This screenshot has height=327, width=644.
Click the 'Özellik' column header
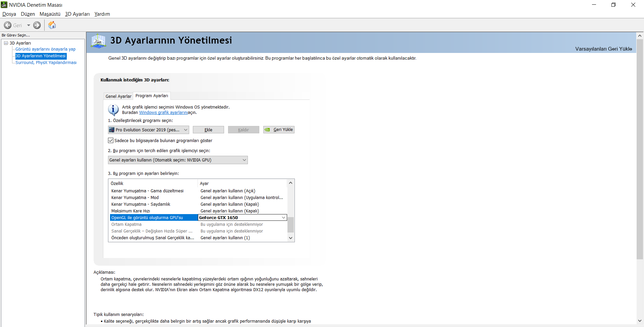(x=153, y=183)
